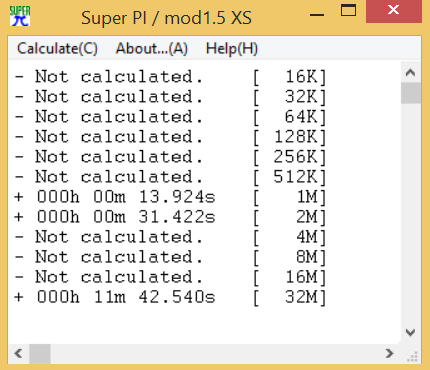
Task: Select the 16K not calculated row
Action: (171, 77)
